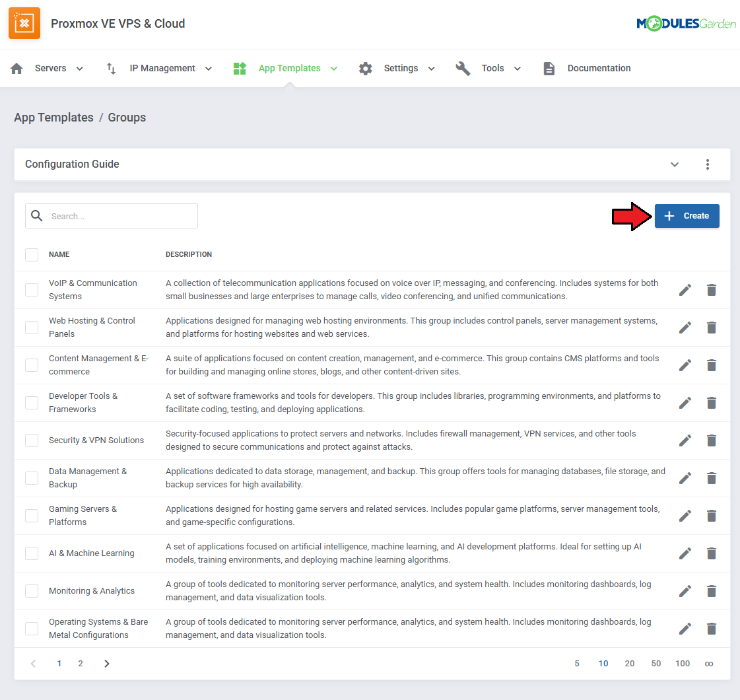
Task: Go to the next page arrow
Action: pyautogui.click(x=107, y=664)
